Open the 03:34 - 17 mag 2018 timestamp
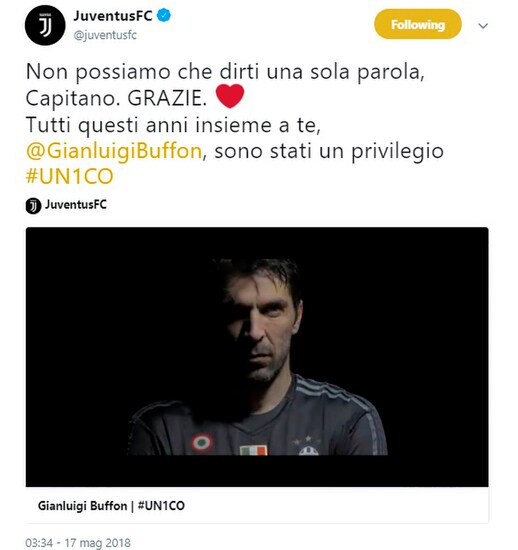 (78, 542)
